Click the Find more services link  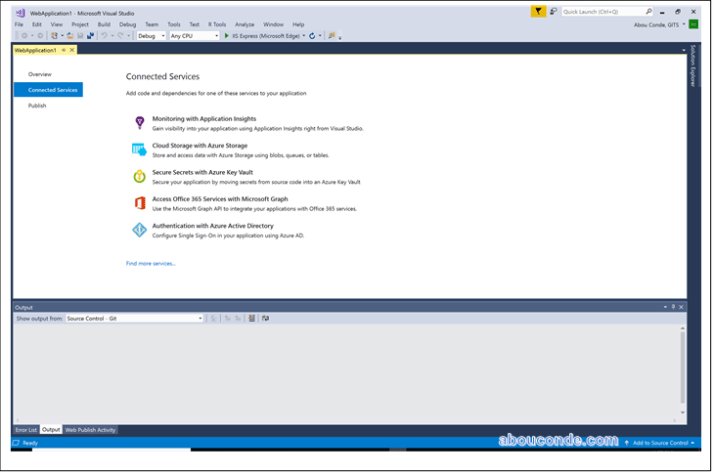click(x=150, y=263)
